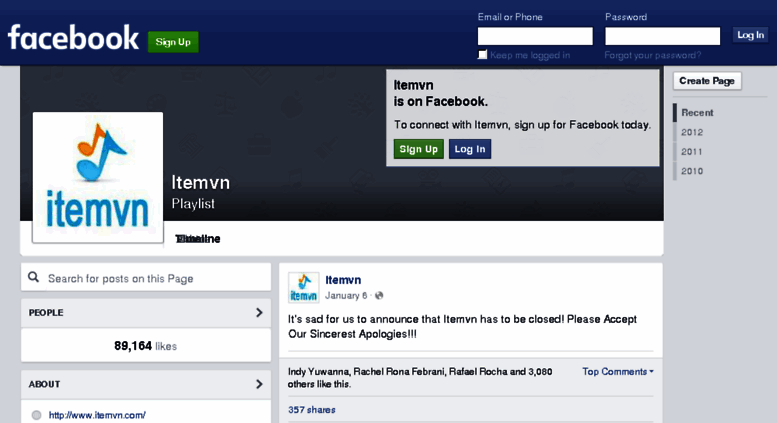Select the Timeline tab
777x423 pixels.
198,239
